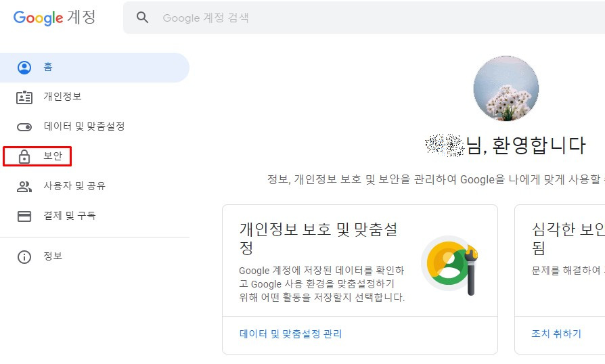The image size is (605, 364).
Task: Open the 결제 및 구독 menu item
Action: [x=95, y=216]
